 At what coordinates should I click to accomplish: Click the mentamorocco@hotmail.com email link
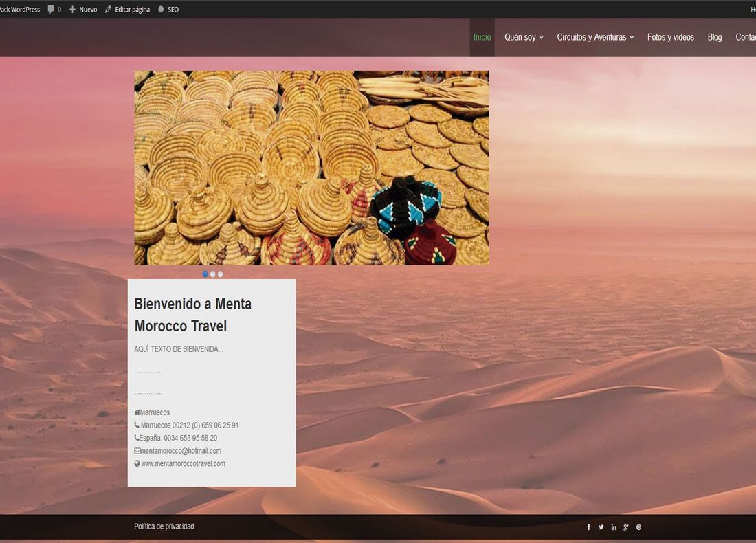pyautogui.click(x=181, y=451)
